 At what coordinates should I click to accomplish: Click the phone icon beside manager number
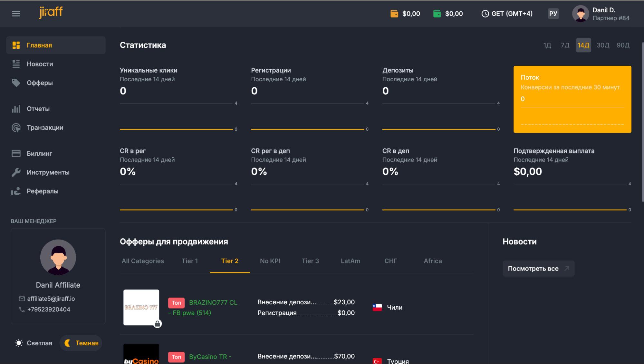[x=22, y=310]
